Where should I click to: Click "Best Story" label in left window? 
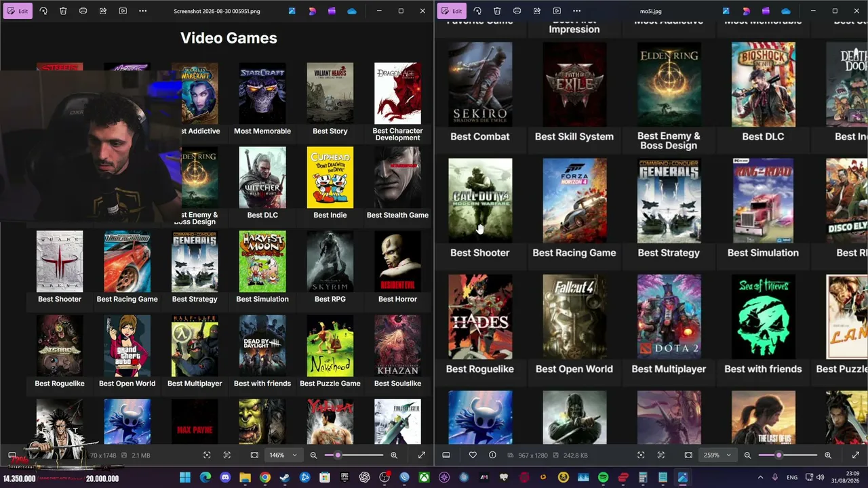330,131
